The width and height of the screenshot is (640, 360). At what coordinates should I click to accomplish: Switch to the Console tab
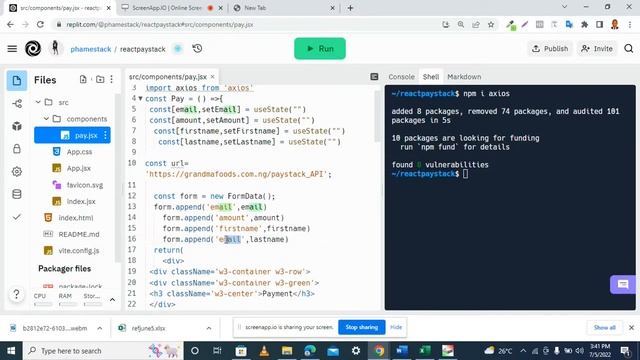[x=401, y=77]
